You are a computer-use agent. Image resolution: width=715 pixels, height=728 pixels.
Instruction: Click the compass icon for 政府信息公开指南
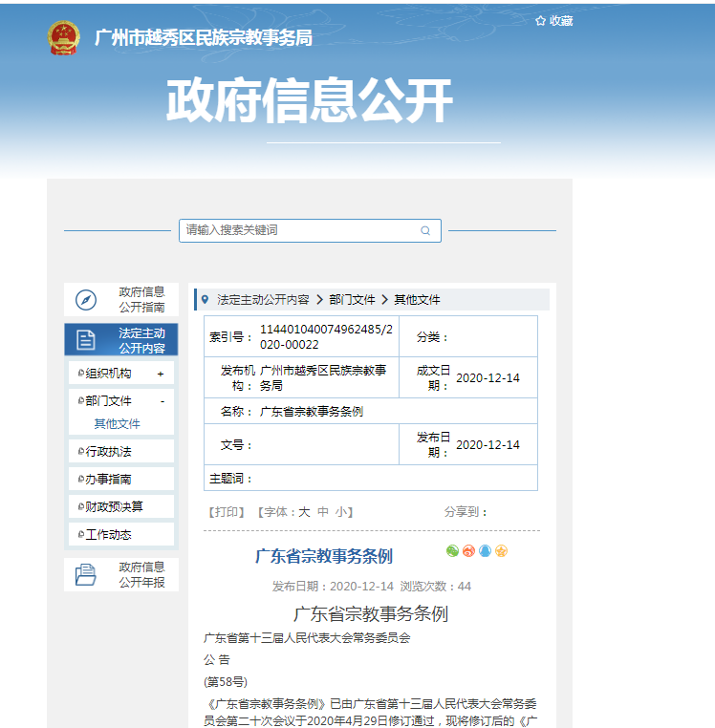(x=86, y=300)
